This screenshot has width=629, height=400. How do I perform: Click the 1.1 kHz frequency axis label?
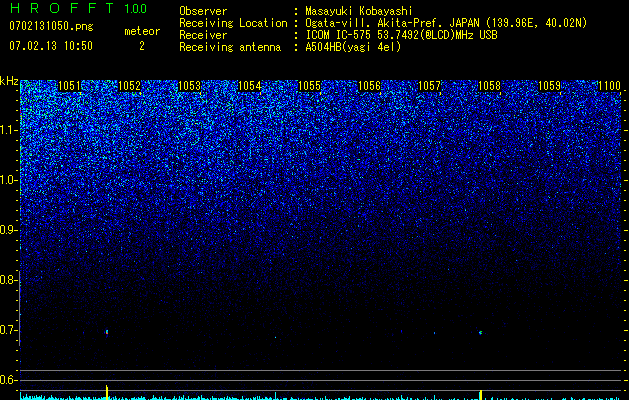pos(8,130)
